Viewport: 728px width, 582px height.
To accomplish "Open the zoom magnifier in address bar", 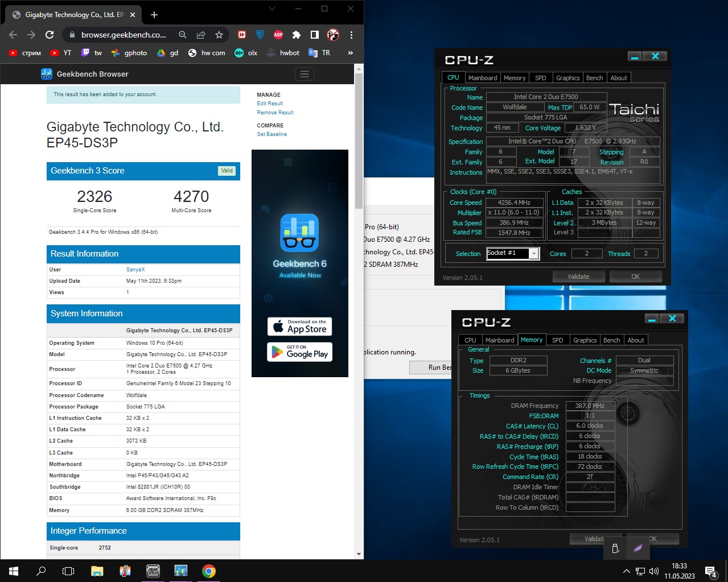I will coord(183,35).
